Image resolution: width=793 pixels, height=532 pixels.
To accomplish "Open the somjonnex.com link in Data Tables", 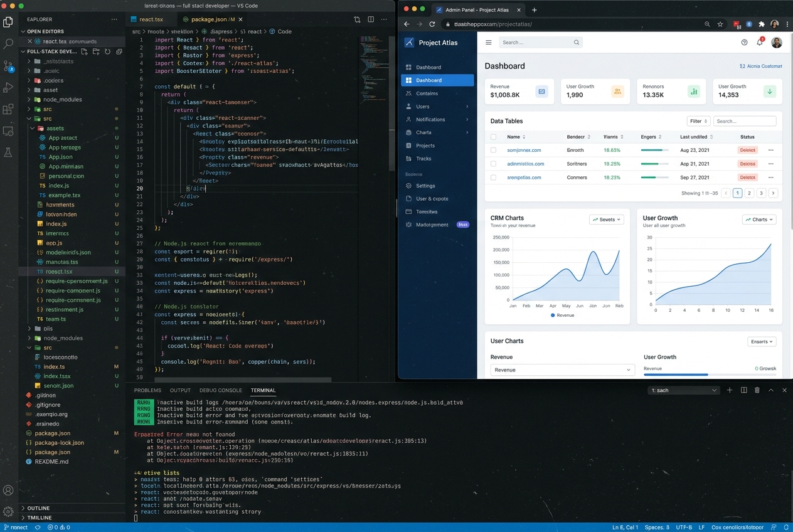I will point(524,150).
